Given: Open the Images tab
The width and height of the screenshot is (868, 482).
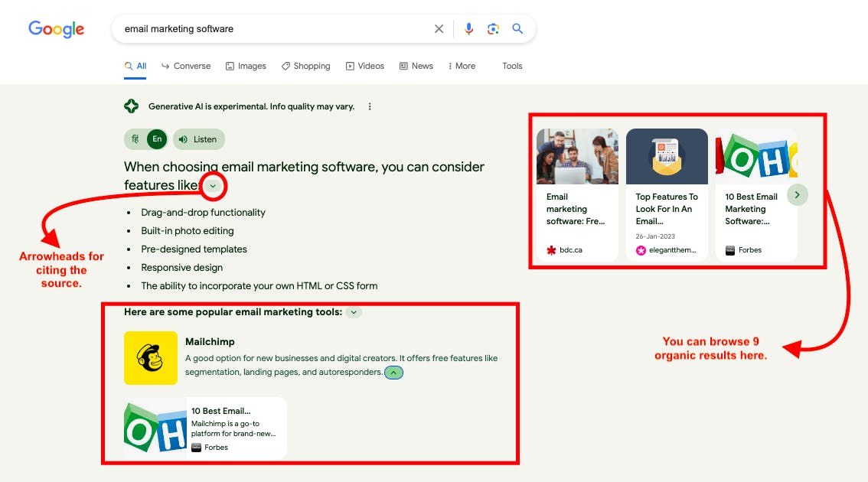Looking at the screenshot, I should 246,66.
